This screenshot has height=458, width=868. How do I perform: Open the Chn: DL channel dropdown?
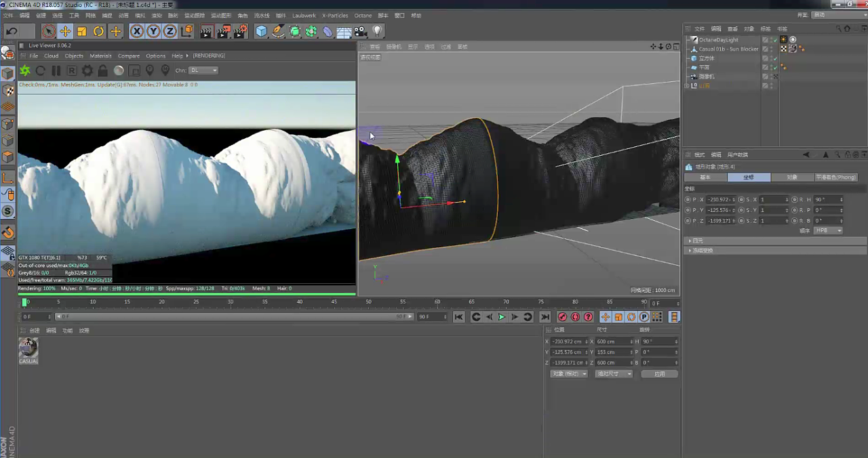(203, 70)
